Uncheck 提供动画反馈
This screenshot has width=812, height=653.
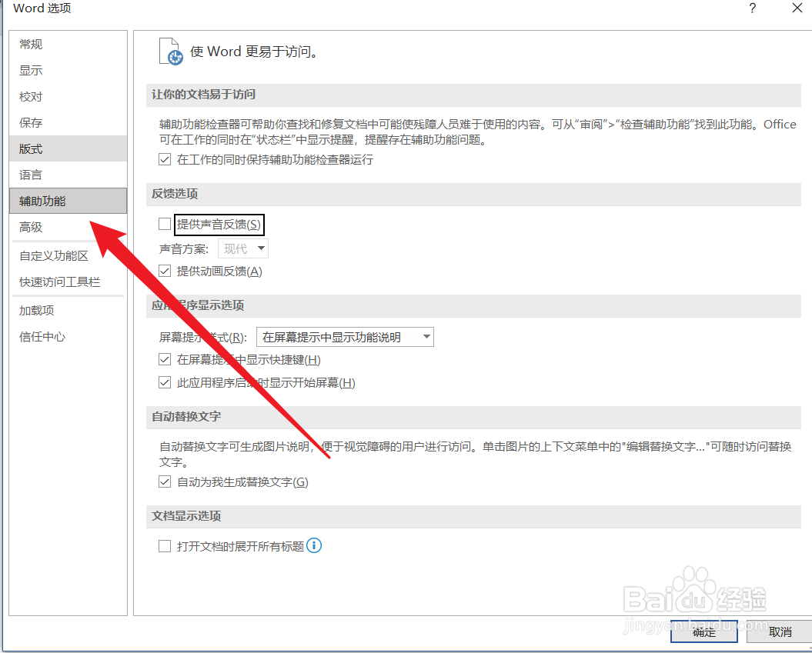[165, 271]
